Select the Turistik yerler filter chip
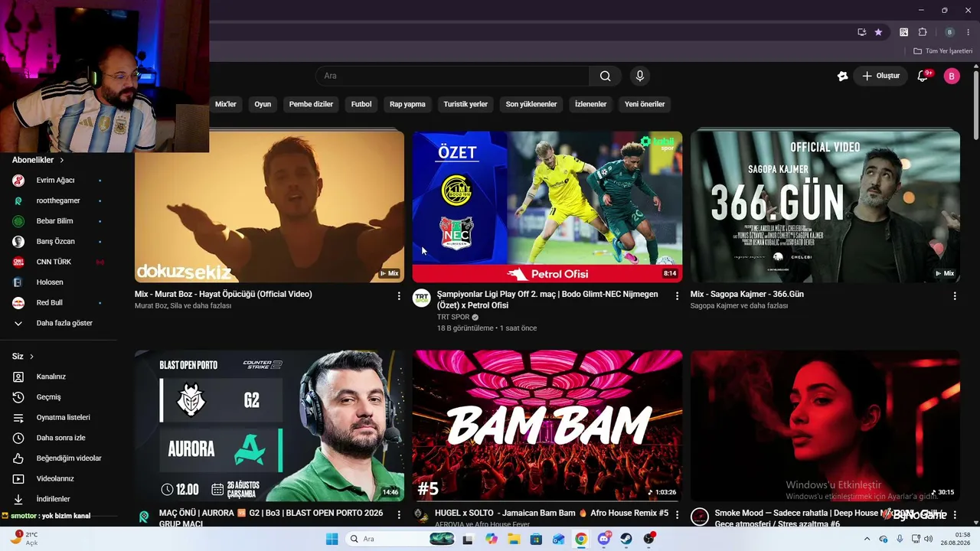The height and width of the screenshot is (551, 980). point(465,104)
